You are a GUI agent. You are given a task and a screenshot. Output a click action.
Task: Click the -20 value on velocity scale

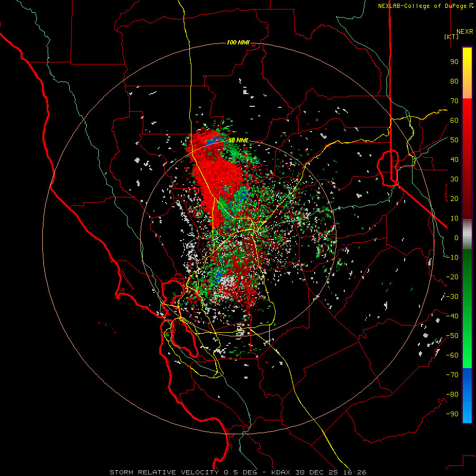click(x=452, y=277)
